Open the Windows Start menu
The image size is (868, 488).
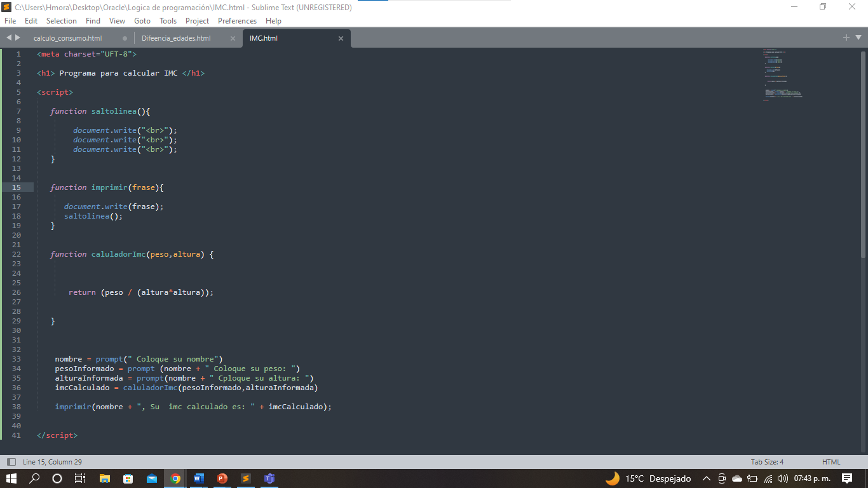click(11, 478)
